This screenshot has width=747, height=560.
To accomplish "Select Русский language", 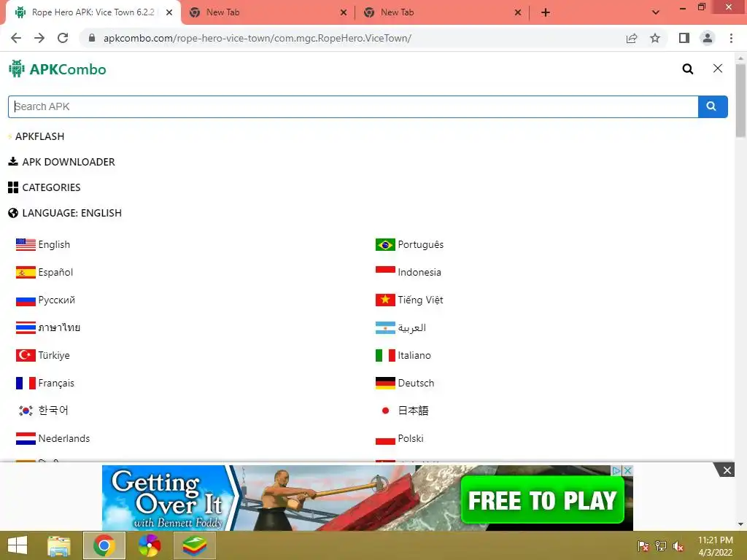I will click(x=57, y=300).
